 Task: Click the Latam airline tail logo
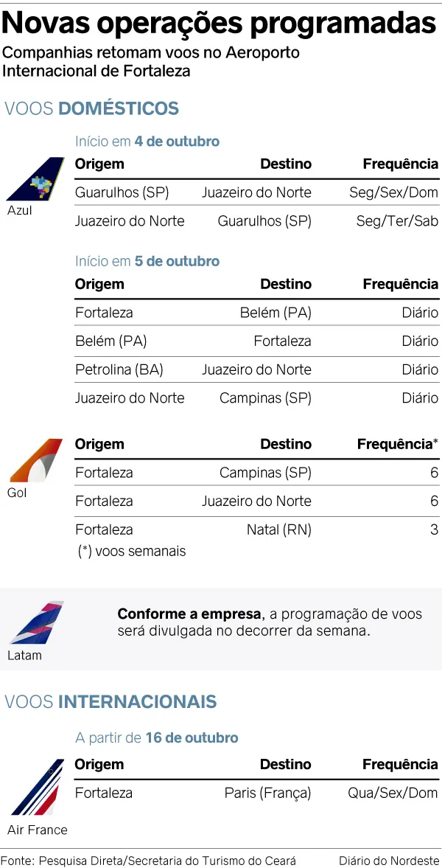(37, 623)
